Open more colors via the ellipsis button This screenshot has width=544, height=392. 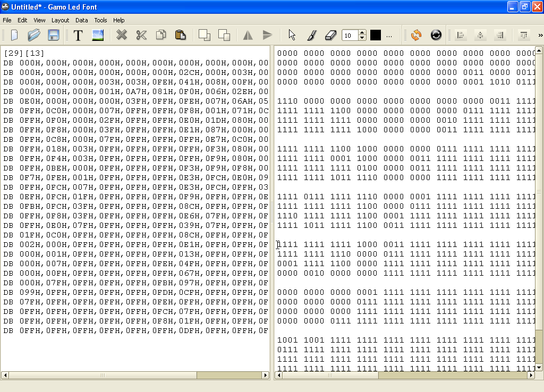(389, 36)
